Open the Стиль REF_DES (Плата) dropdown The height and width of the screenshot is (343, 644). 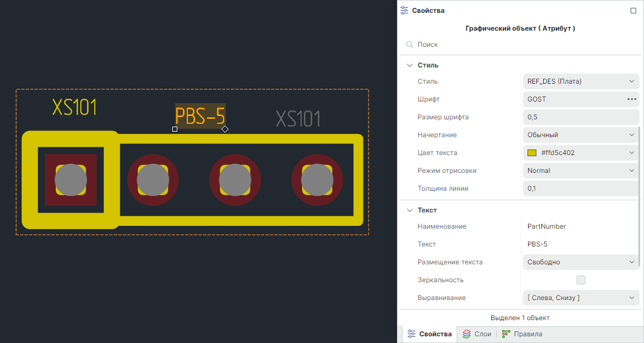[581, 81]
